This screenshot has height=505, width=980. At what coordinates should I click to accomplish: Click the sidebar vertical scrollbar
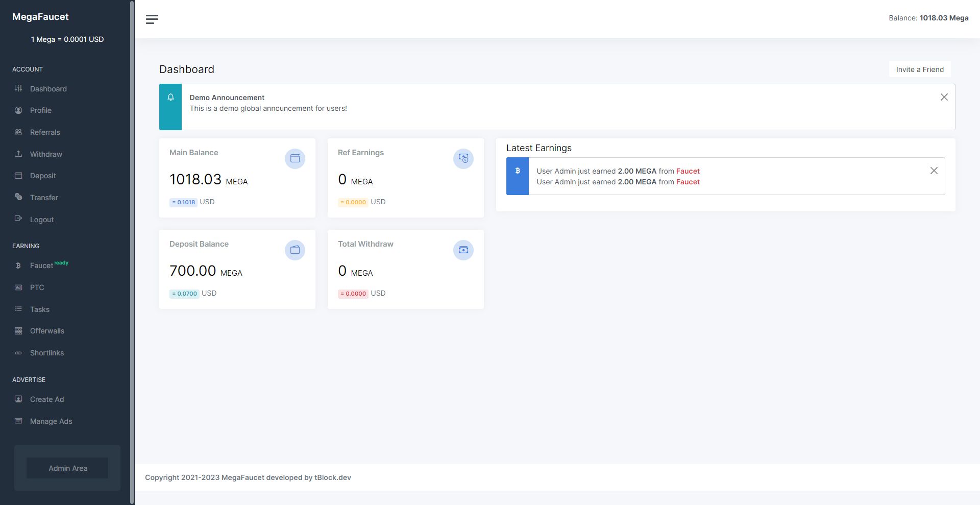click(x=132, y=252)
